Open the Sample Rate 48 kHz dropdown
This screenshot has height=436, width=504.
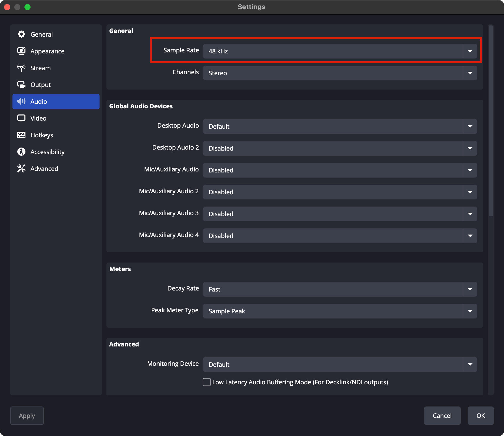(340, 51)
